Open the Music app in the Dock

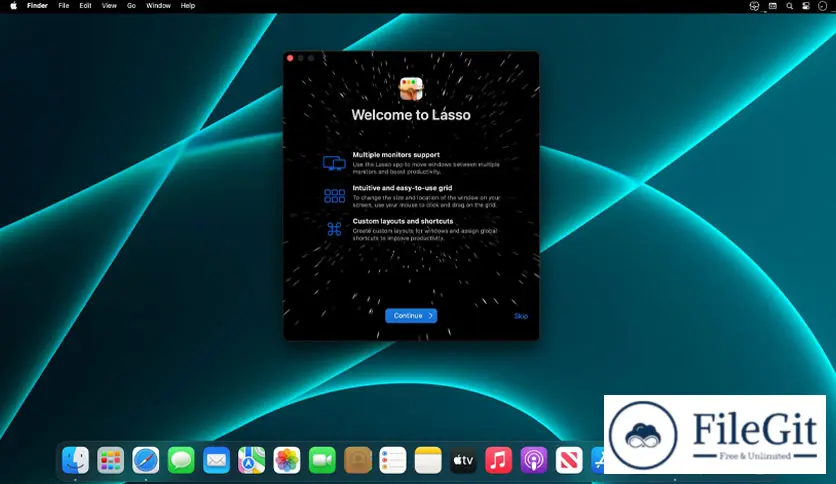tap(498, 460)
